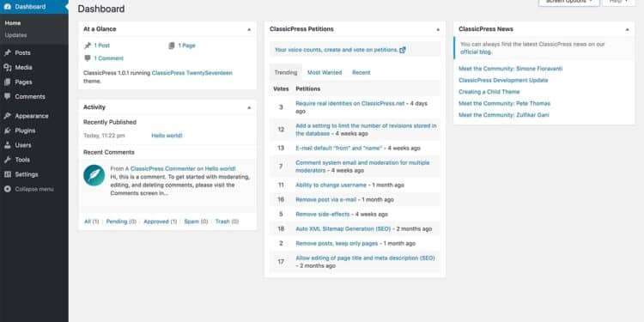
Task: Open the Remove post via e-mail petition
Action: click(x=326, y=199)
